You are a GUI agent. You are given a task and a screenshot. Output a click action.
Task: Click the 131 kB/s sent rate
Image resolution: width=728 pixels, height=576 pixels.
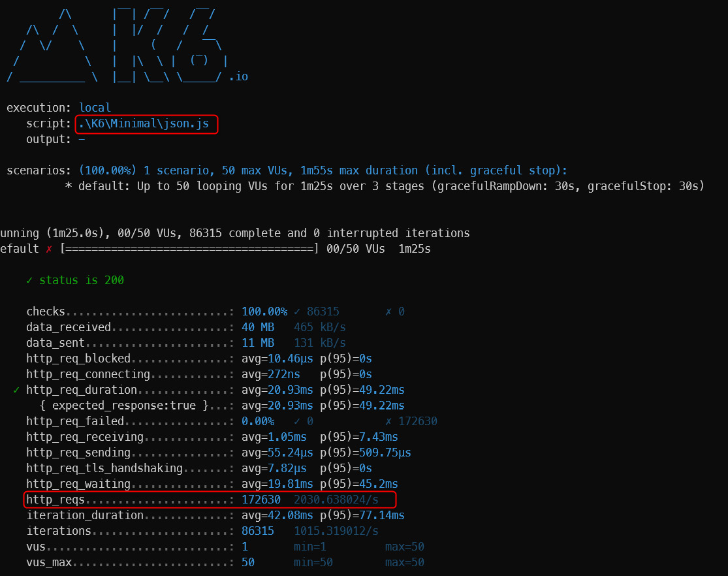319,343
